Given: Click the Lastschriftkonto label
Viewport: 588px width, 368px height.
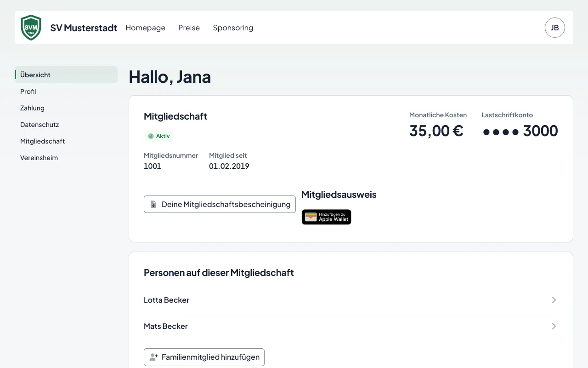Looking at the screenshot, I should [x=507, y=115].
